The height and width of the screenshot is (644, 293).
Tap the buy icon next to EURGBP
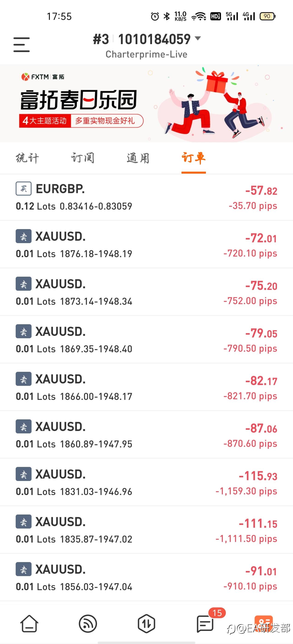point(24,188)
